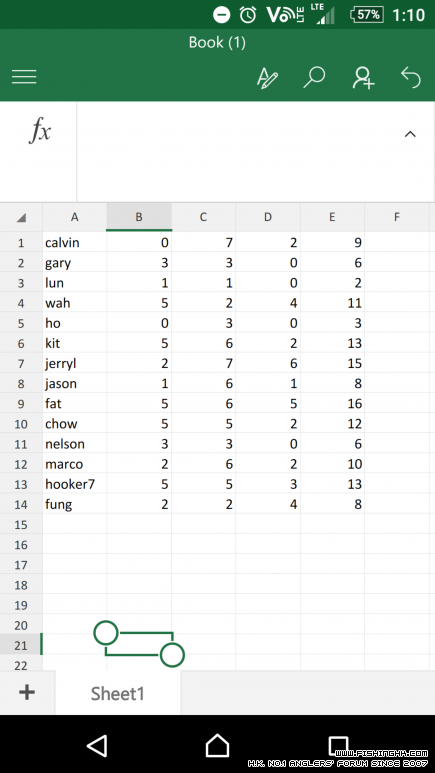435x773 pixels.
Task: Tap the text formatting pen icon
Action: 267,77
